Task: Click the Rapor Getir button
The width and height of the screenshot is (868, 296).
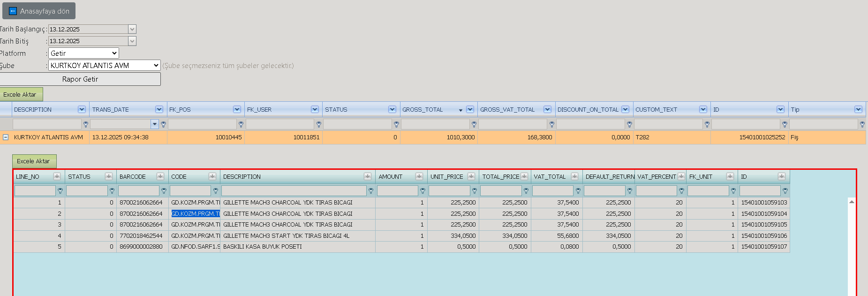Action: pyautogui.click(x=80, y=79)
